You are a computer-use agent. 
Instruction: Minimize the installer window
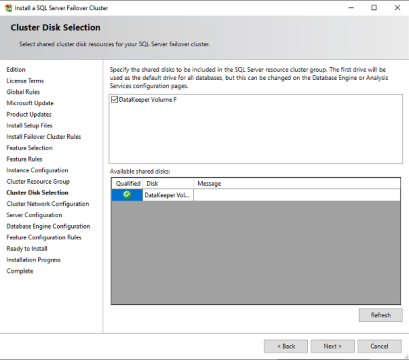(x=351, y=8)
